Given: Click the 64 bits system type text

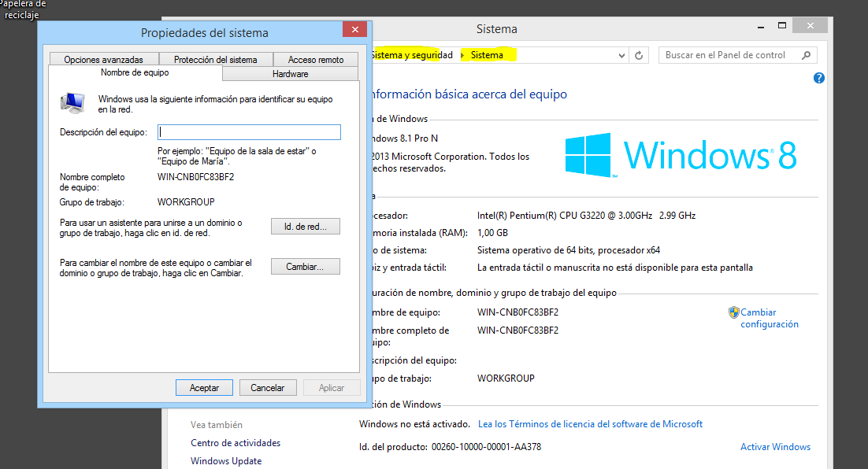Looking at the screenshot, I should (569, 250).
